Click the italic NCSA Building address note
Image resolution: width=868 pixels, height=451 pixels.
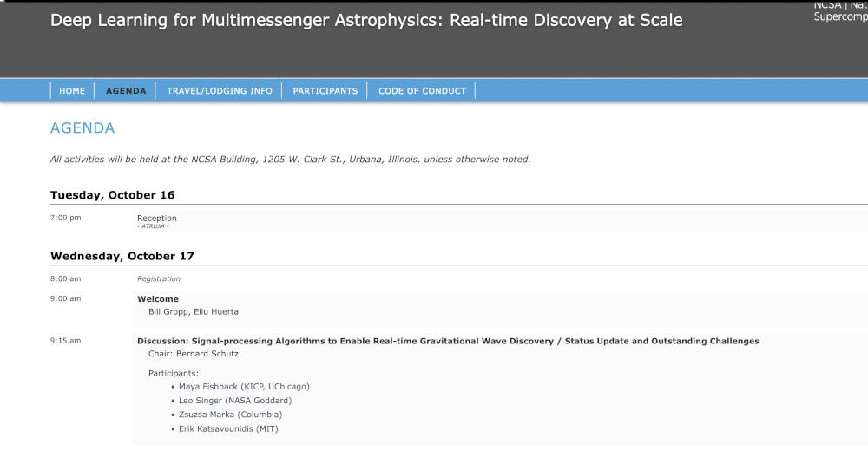tap(290, 160)
